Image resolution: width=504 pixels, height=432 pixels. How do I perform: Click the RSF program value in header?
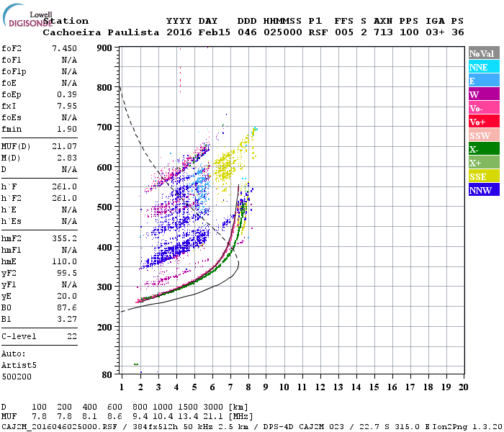[318, 32]
